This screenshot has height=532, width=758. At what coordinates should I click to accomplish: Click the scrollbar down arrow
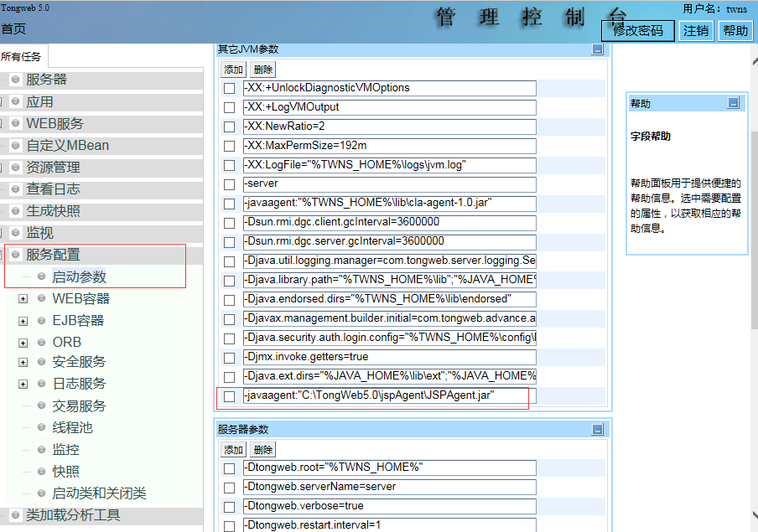coord(755,514)
